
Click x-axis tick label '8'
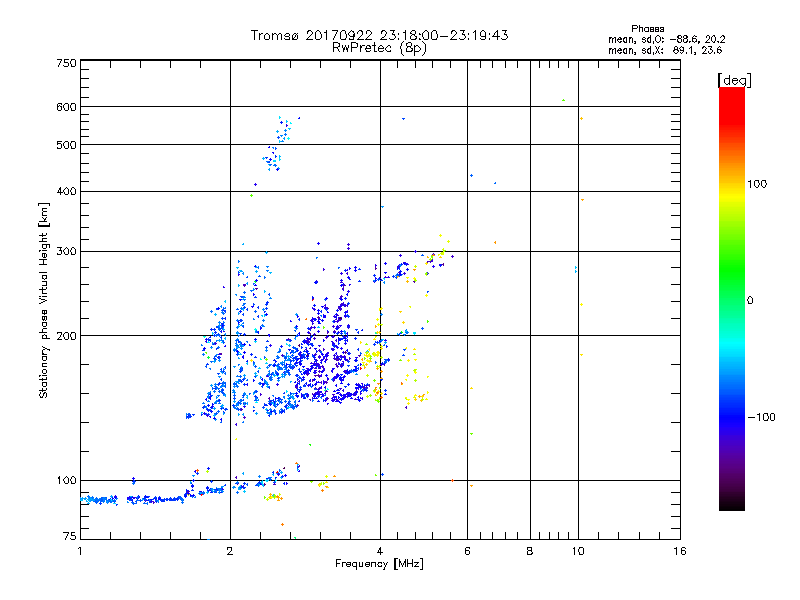(530, 551)
